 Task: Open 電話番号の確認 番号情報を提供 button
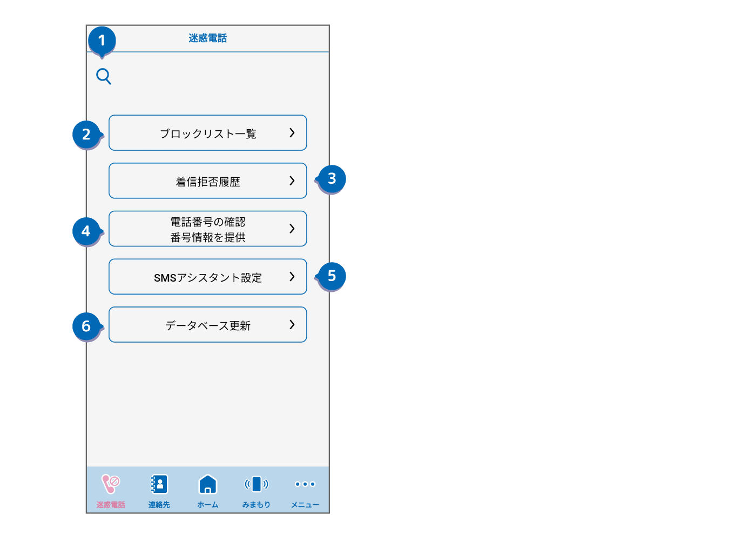coord(208,229)
